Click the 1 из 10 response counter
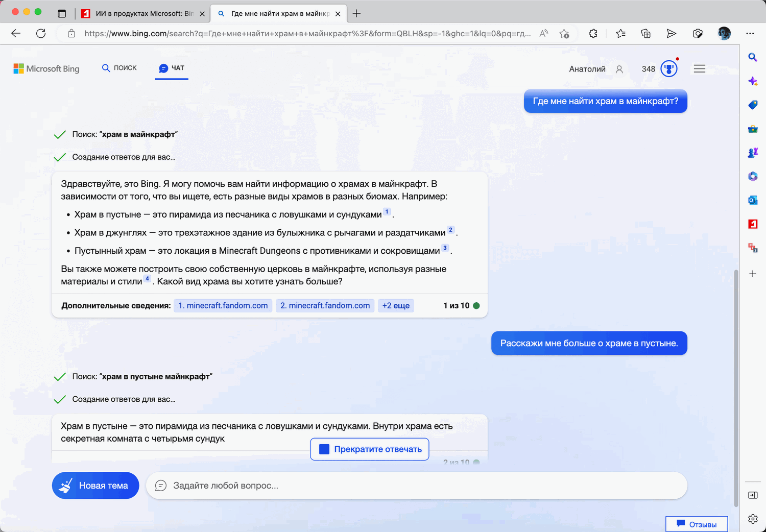The height and width of the screenshot is (532, 766). coord(456,305)
